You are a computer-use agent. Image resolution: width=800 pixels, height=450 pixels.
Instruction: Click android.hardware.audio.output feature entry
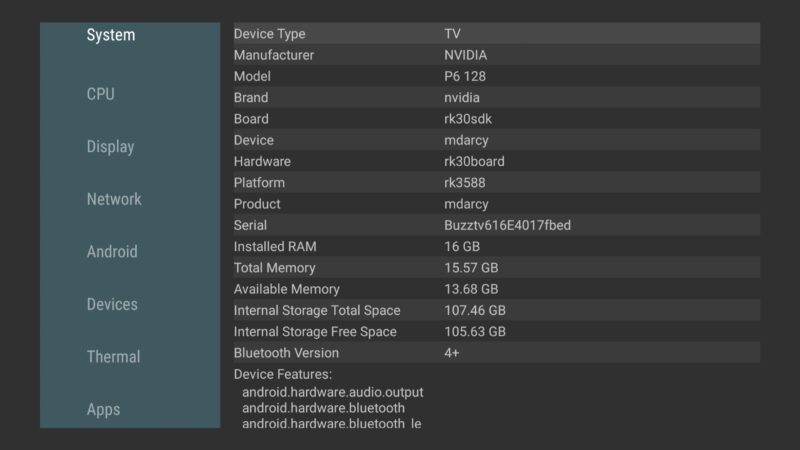[x=333, y=392]
